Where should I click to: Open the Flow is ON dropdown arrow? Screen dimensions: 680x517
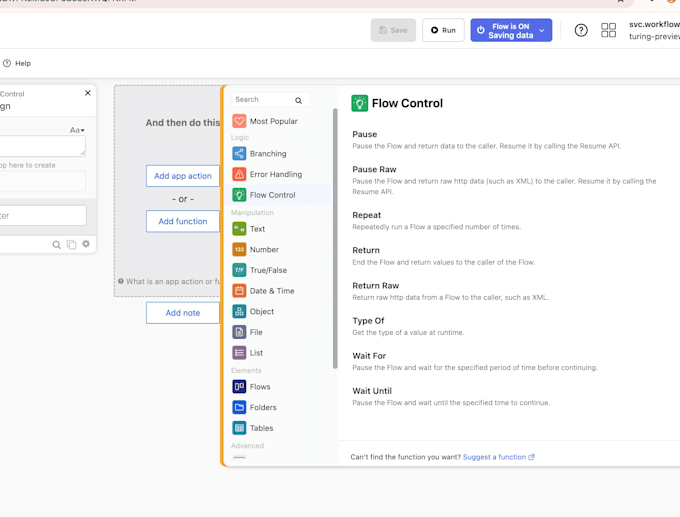[542, 30]
